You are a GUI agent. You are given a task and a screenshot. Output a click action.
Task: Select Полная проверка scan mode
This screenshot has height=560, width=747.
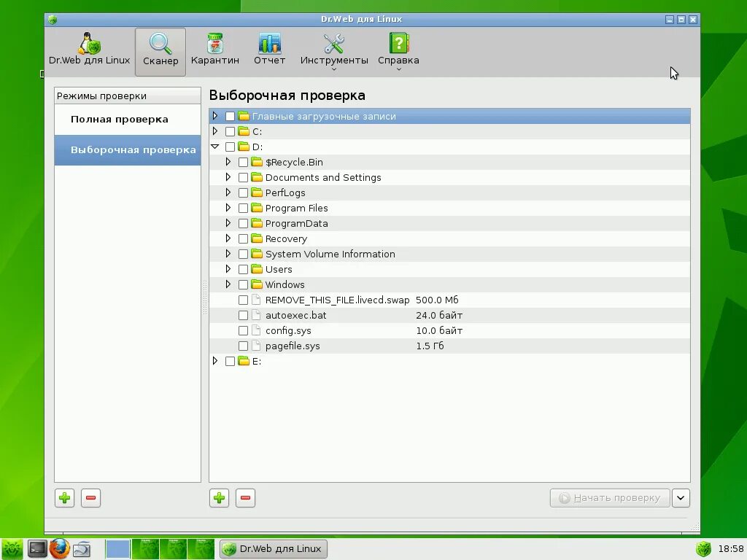(127, 120)
